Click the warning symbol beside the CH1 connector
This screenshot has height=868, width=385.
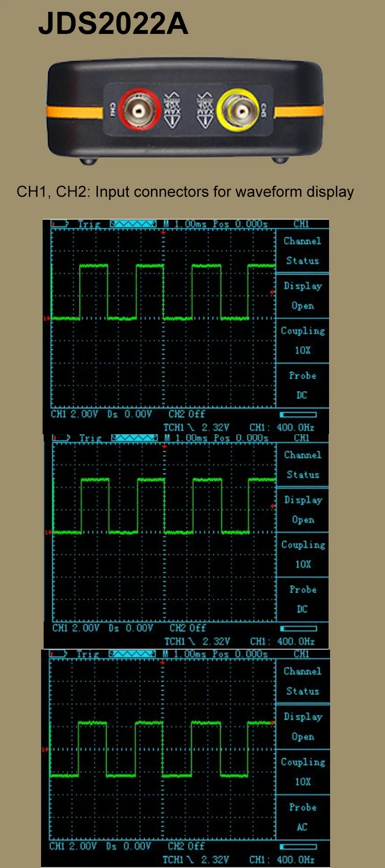(173, 110)
